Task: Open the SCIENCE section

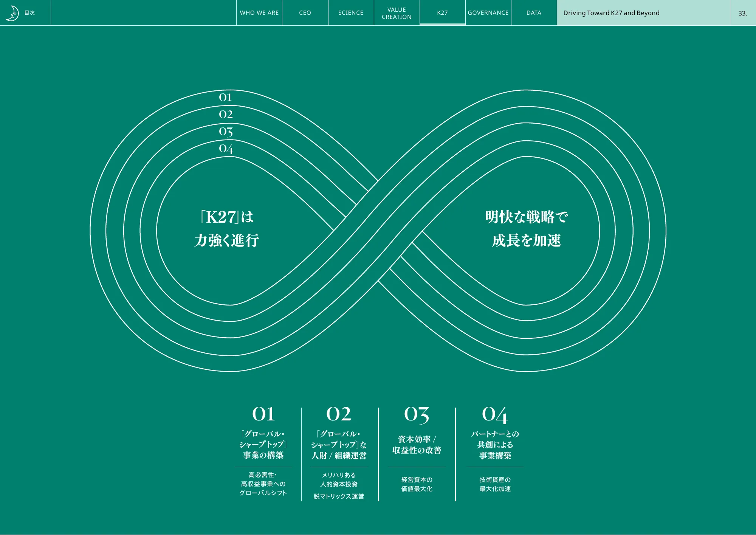Action: coord(351,12)
